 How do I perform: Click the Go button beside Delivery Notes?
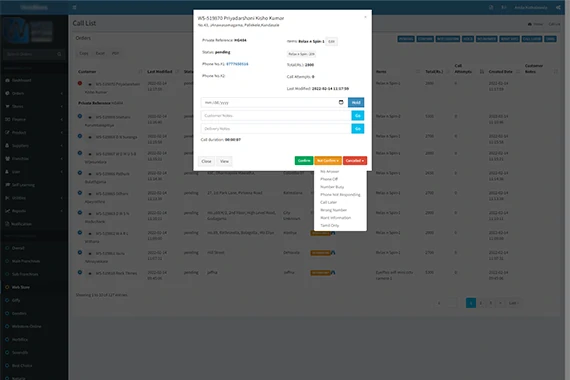point(358,129)
